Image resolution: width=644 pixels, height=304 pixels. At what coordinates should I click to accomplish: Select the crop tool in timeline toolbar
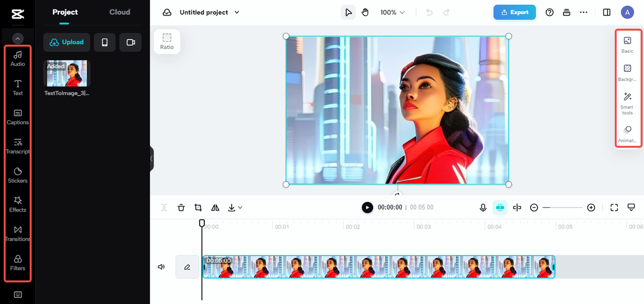point(198,208)
